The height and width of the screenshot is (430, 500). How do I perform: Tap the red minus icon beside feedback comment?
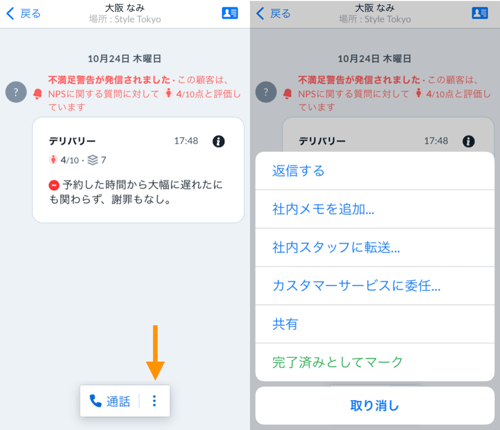(54, 185)
